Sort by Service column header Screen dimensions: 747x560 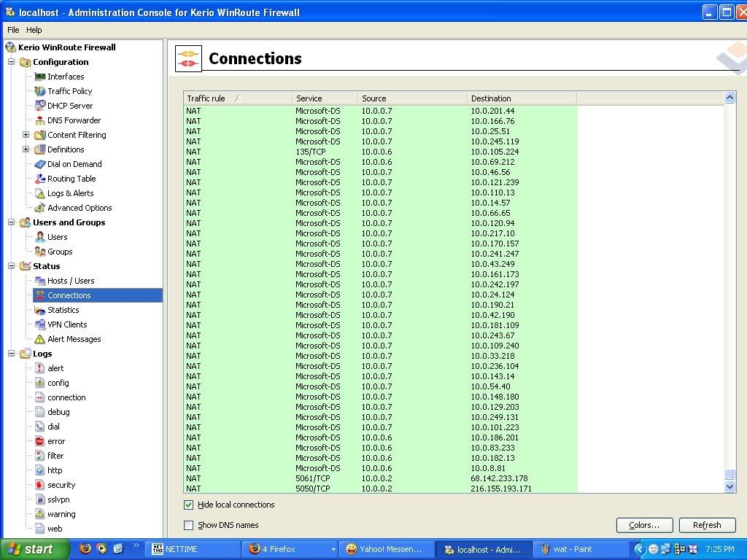tap(325, 98)
